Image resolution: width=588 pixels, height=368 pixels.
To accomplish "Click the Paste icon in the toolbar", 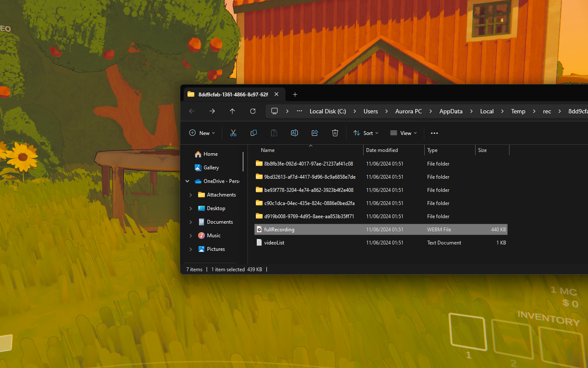I will [274, 133].
